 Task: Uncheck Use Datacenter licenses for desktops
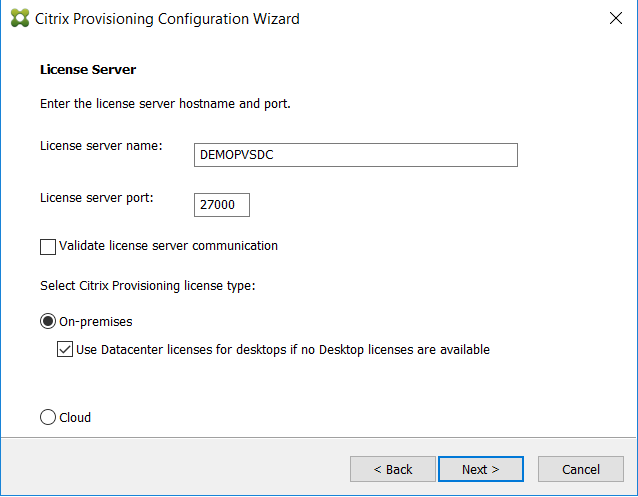pyautogui.click(x=65, y=350)
